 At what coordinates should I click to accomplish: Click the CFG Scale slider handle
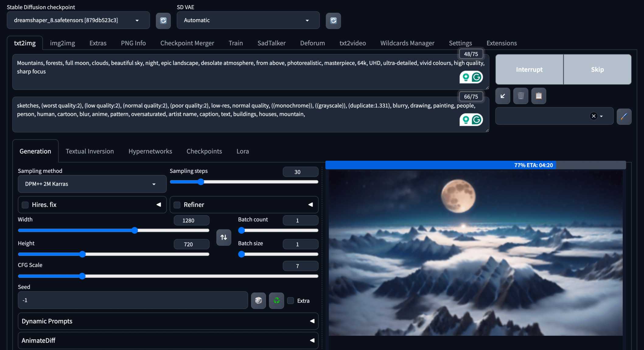coord(82,276)
